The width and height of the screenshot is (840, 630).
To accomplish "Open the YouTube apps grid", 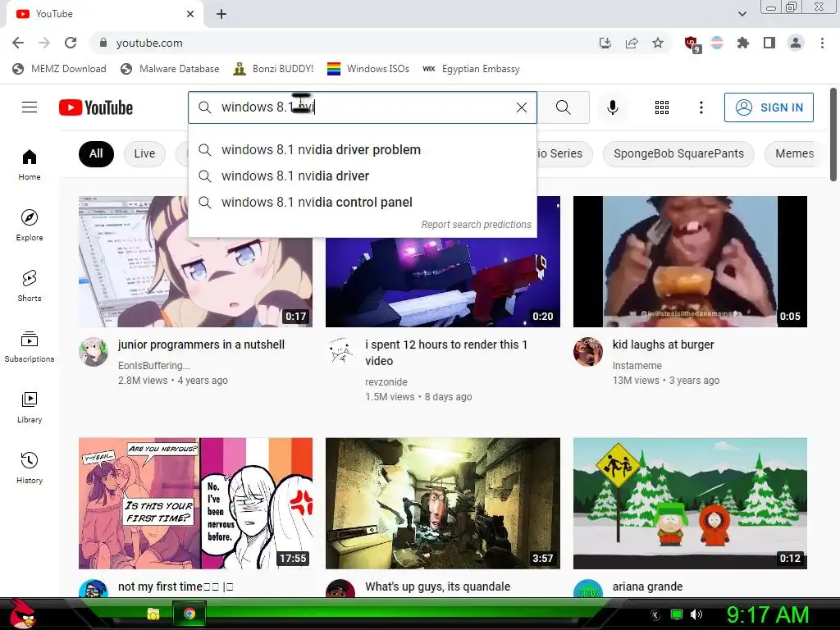I will [662, 107].
